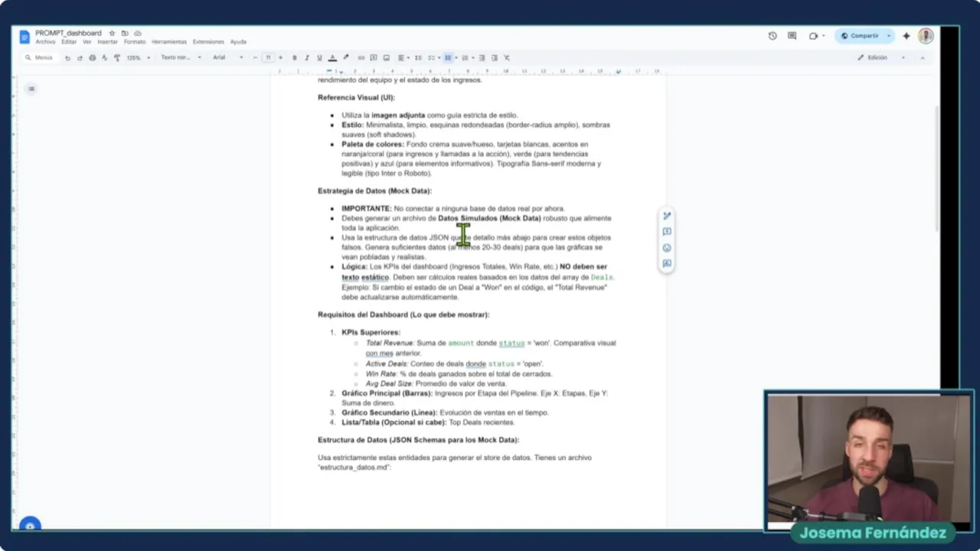Open the Edición mode dropdown
The height and width of the screenshot is (551, 980).
880,57
